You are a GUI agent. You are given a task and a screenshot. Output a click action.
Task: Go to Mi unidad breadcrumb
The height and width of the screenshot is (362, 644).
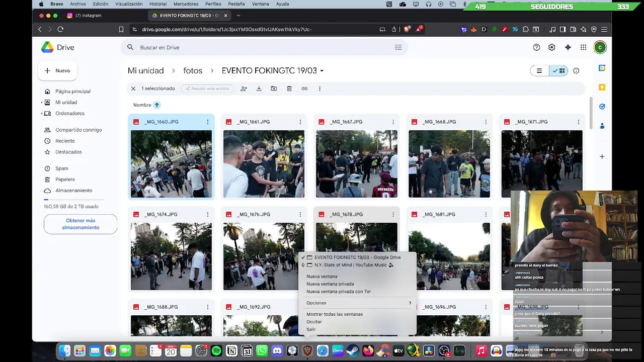tap(145, 71)
